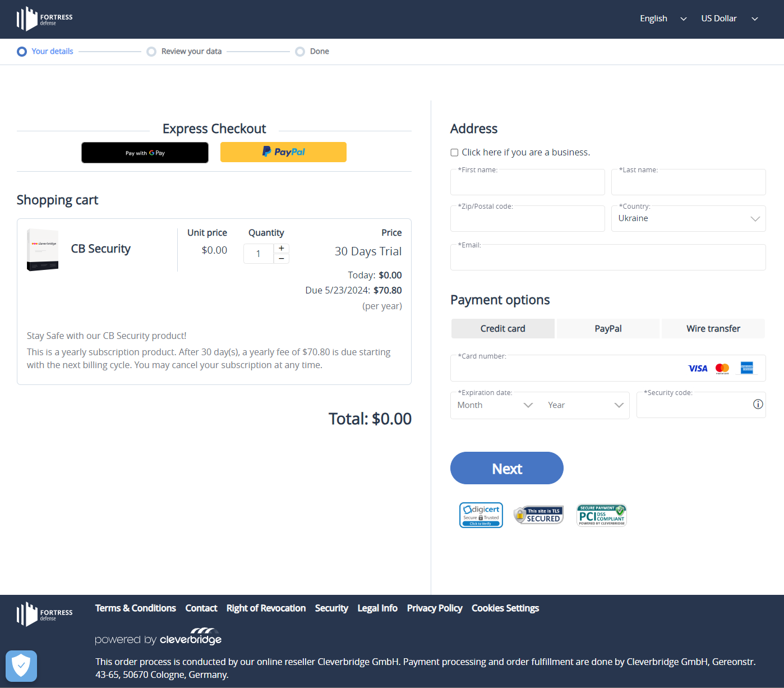Click the quantity field showing 1
784x688 pixels.
pyautogui.click(x=259, y=254)
